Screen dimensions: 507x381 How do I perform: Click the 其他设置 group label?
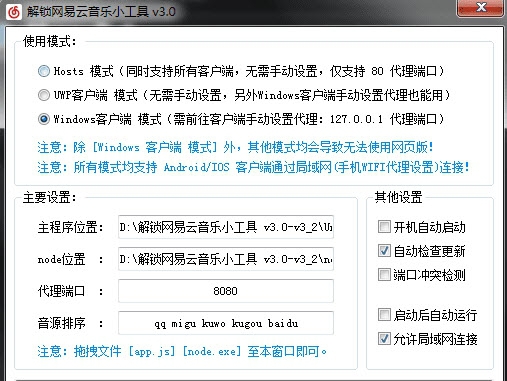coord(398,197)
